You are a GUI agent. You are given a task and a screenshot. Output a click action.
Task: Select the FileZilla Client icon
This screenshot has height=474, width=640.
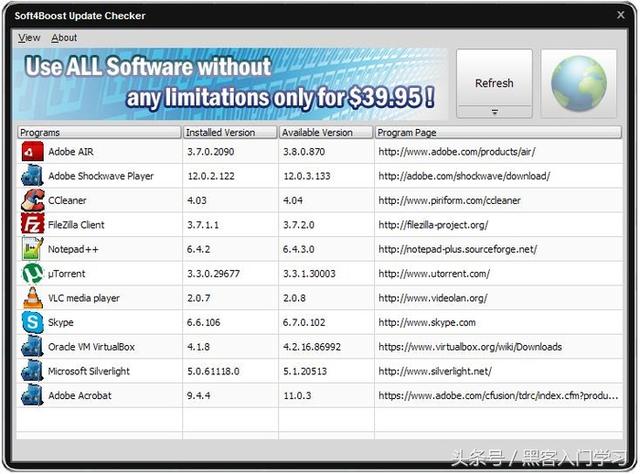[32, 225]
